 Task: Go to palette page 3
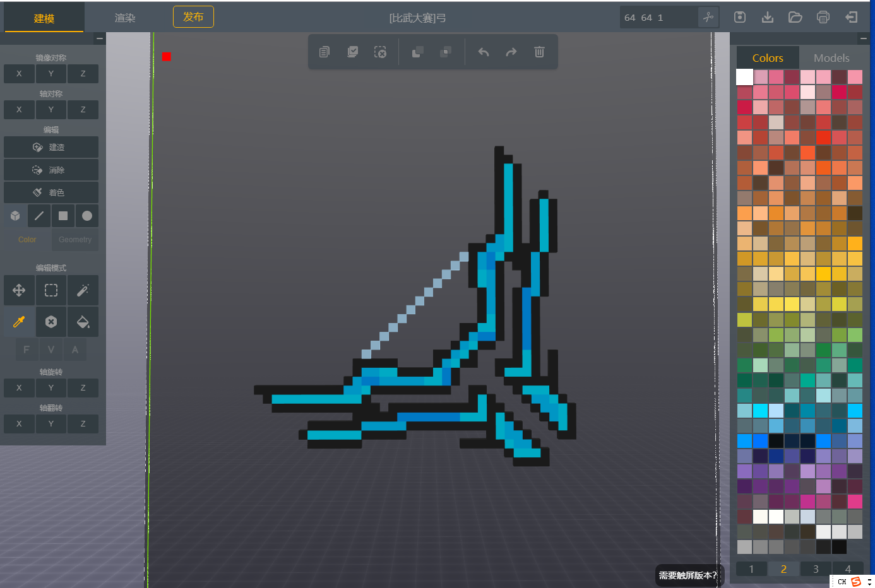(x=816, y=569)
